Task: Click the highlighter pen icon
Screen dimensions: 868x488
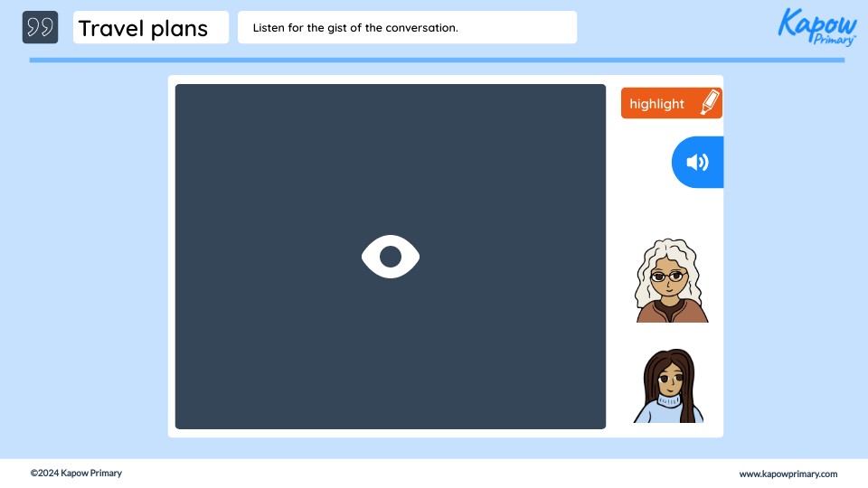Action: (x=710, y=103)
